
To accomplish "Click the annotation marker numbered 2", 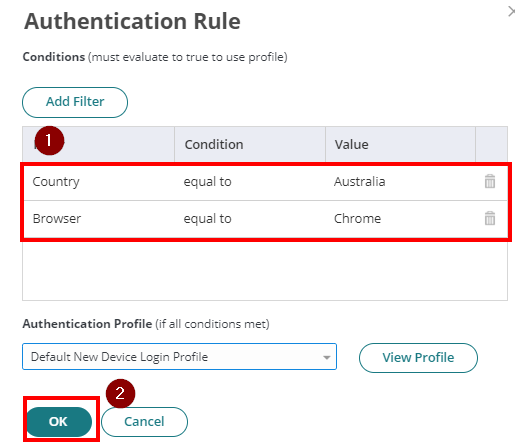I will (x=120, y=393).
